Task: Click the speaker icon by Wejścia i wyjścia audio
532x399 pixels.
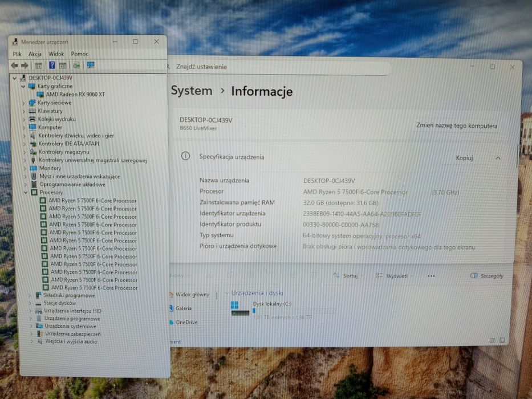Action: pos(40,341)
